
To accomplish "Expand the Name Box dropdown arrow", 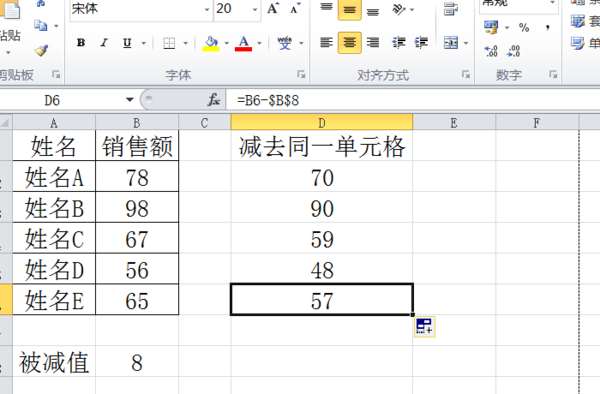I will (130, 100).
